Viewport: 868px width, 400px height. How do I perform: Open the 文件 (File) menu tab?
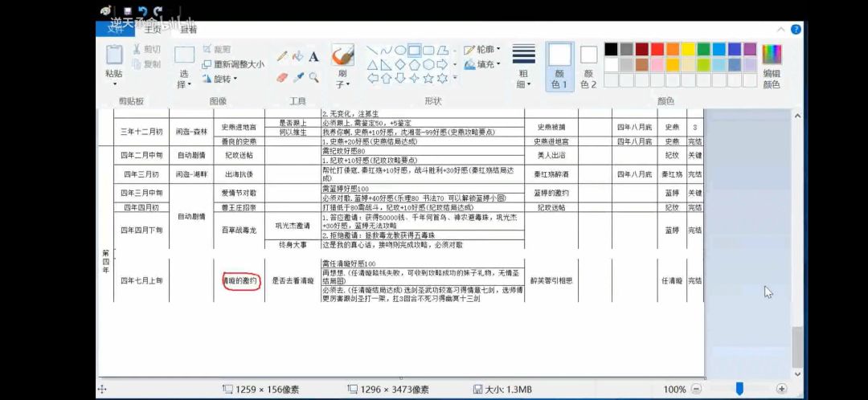(115, 30)
